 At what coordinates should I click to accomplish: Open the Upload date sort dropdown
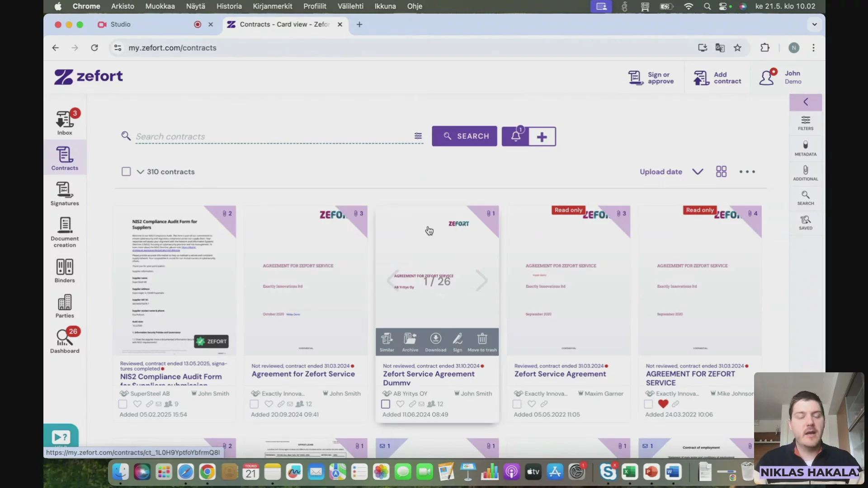tap(661, 172)
